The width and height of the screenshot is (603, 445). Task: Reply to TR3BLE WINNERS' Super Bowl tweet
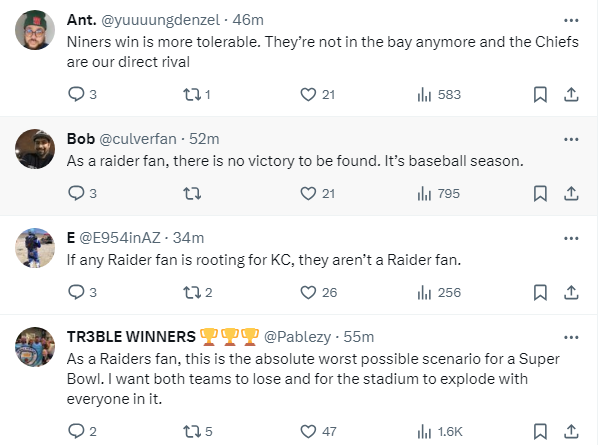click(76, 431)
